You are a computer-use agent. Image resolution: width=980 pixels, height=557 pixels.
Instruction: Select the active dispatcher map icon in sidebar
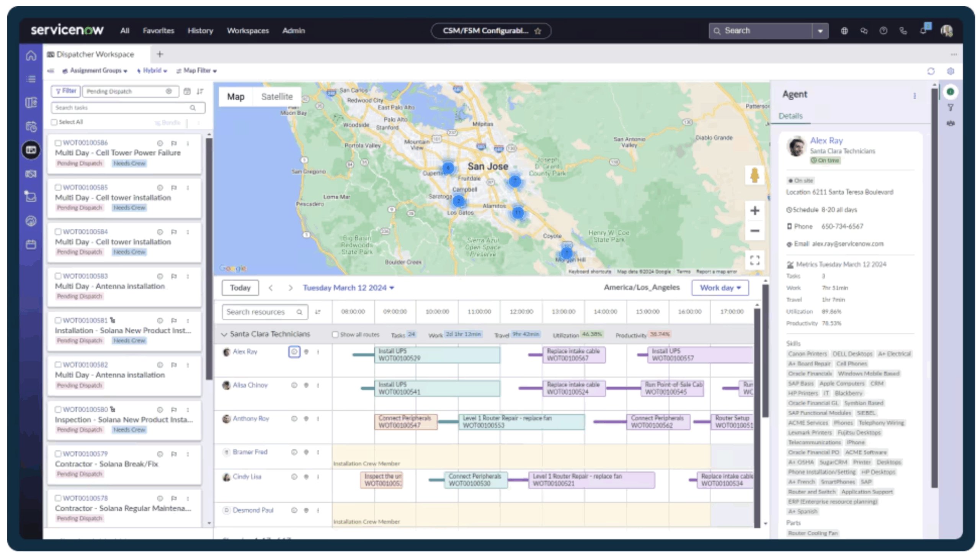coord(31,149)
